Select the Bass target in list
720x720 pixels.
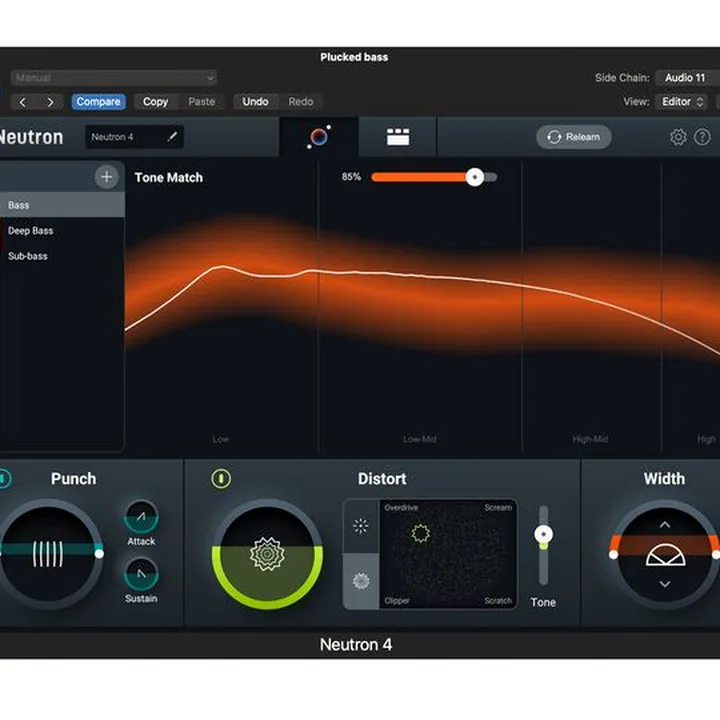[x=62, y=205]
